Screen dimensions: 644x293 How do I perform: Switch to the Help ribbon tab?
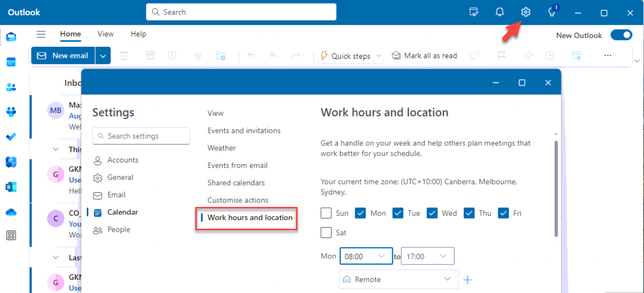click(138, 34)
